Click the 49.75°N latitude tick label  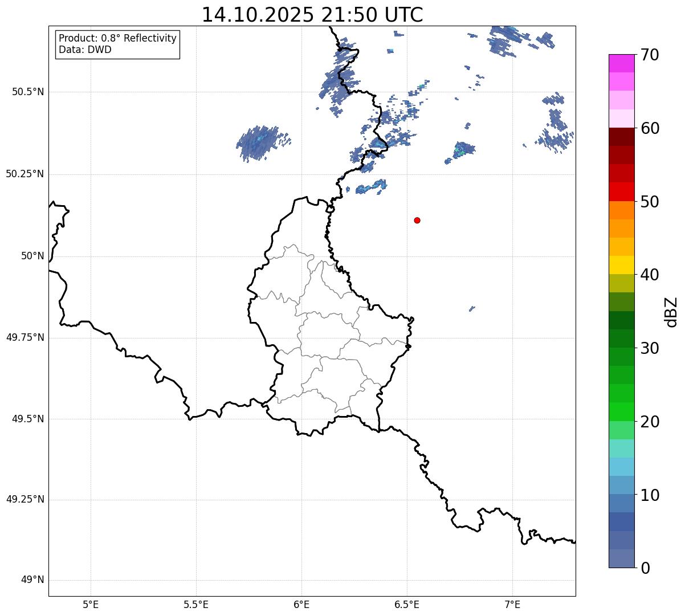pyautogui.click(x=25, y=337)
